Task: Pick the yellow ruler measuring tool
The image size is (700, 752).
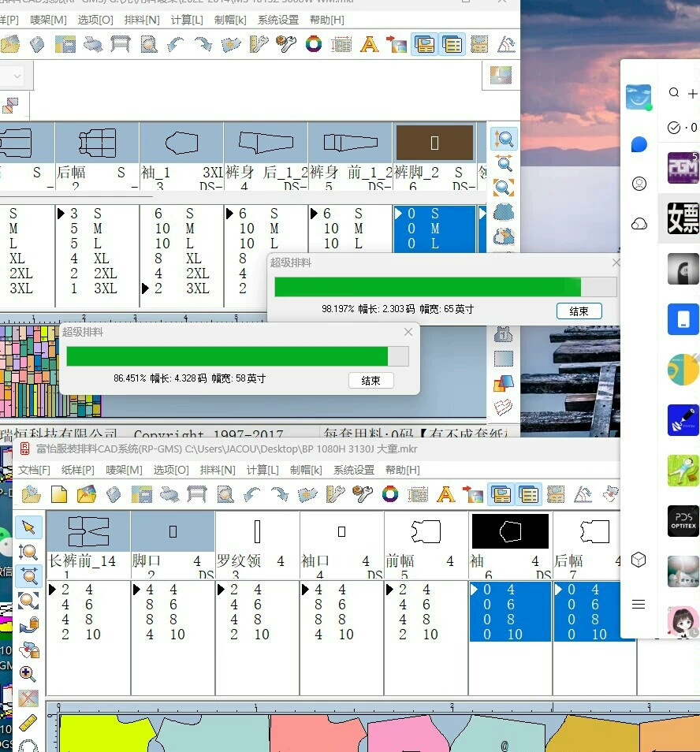Action: click(28, 722)
